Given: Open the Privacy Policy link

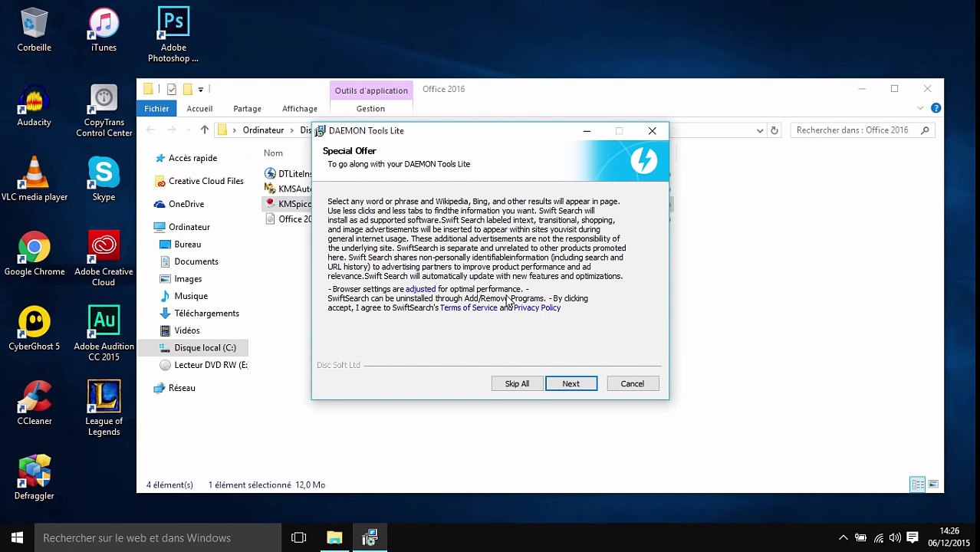Looking at the screenshot, I should [x=537, y=307].
